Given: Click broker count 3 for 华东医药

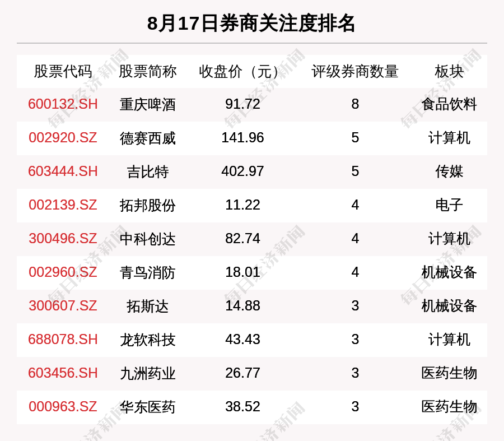Looking at the screenshot, I should tap(355, 407).
